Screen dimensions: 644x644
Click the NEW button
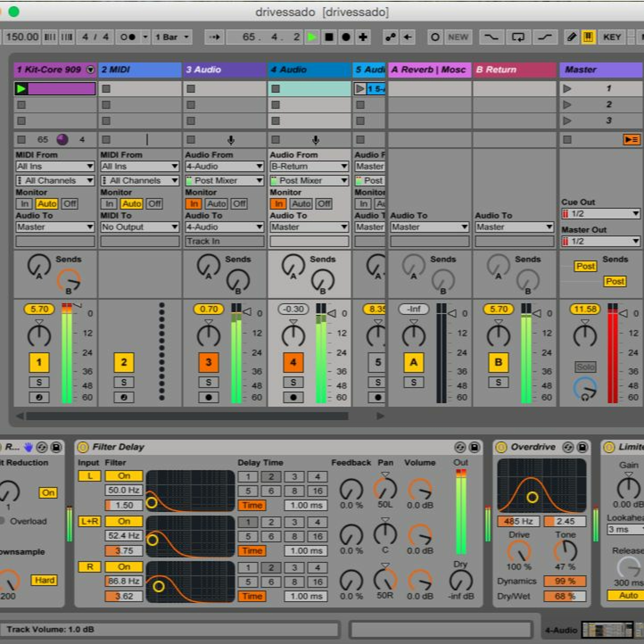click(458, 37)
